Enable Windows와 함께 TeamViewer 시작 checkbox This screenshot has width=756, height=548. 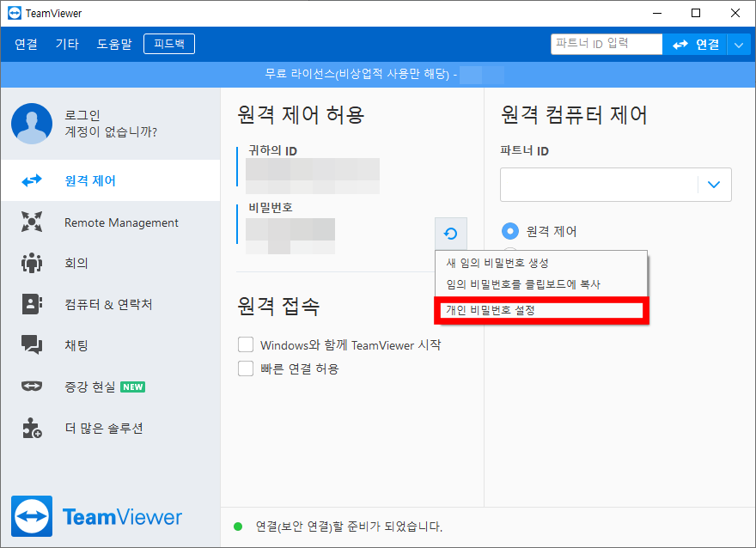click(x=246, y=344)
